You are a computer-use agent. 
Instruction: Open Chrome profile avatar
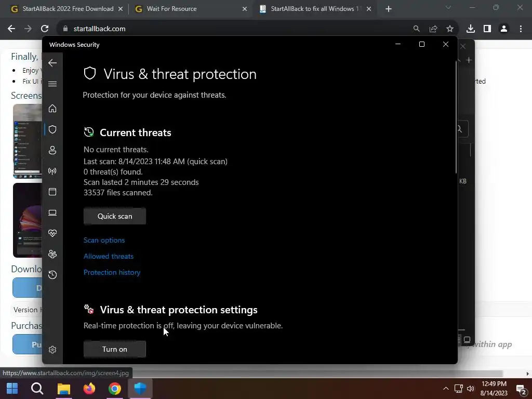tap(504, 29)
